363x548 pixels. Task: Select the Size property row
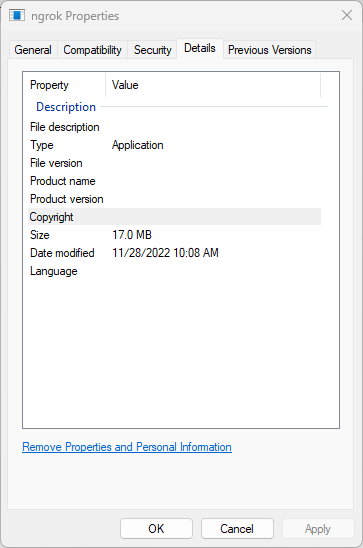[x=174, y=235]
